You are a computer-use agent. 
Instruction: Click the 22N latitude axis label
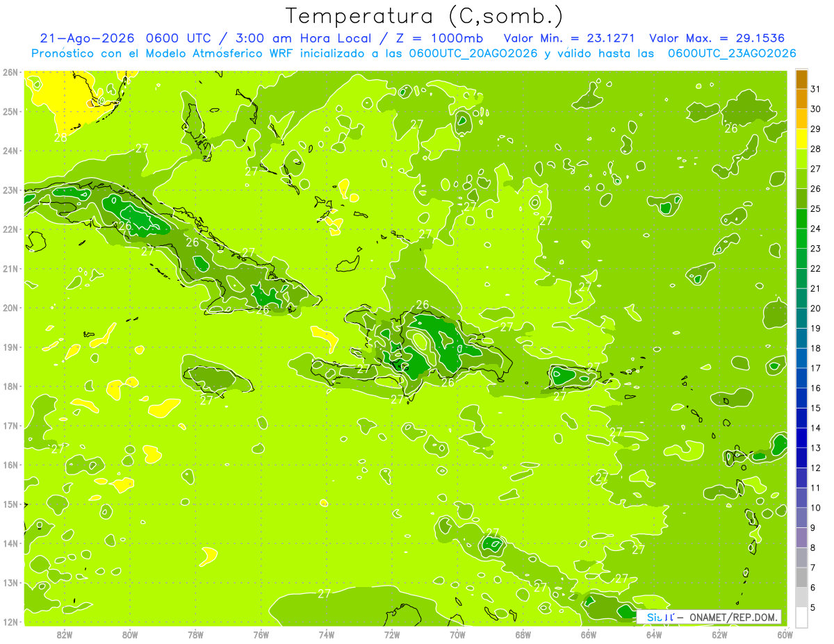click(x=10, y=229)
